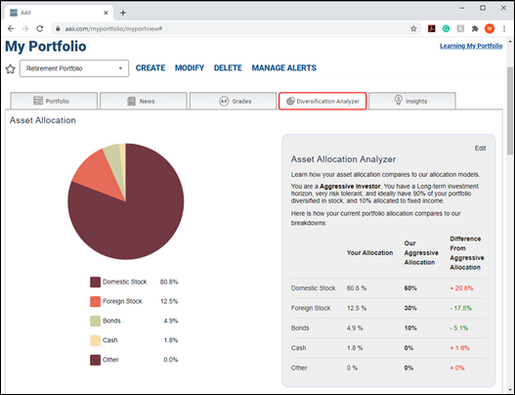
Task: Close the AAII browser tab
Action: (x=106, y=13)
